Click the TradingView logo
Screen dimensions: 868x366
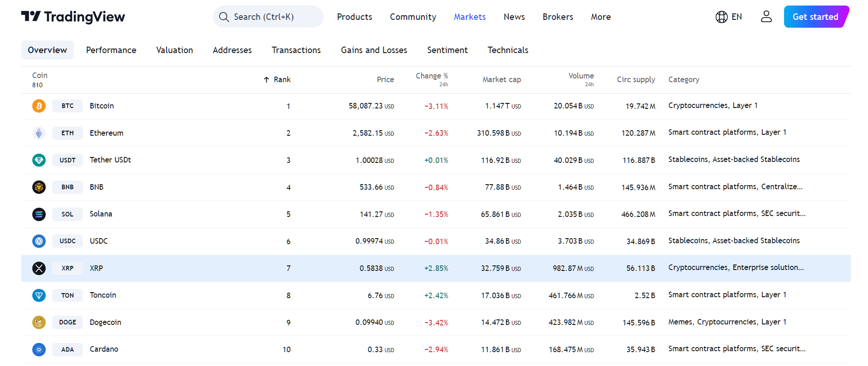pos(73,17)
